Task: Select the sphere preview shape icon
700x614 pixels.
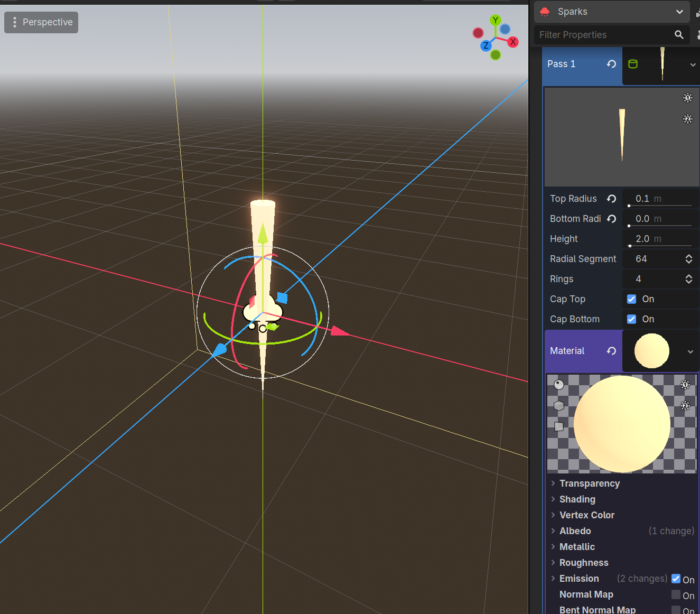Action: (x=558, y=384)
